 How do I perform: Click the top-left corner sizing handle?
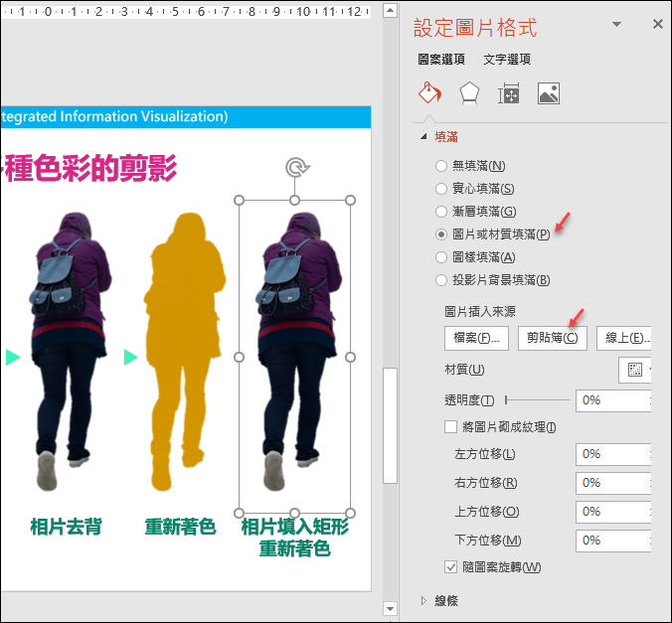point(240,200)
